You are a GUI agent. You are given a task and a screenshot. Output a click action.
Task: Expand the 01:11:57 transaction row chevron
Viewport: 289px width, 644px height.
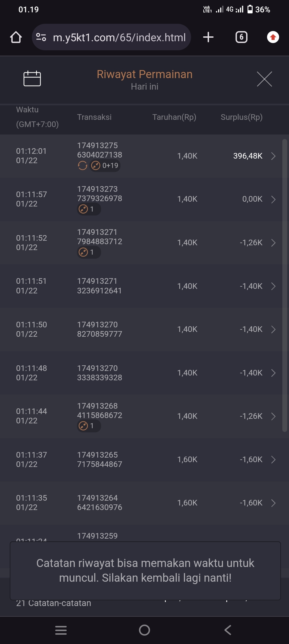click(273, 199)
